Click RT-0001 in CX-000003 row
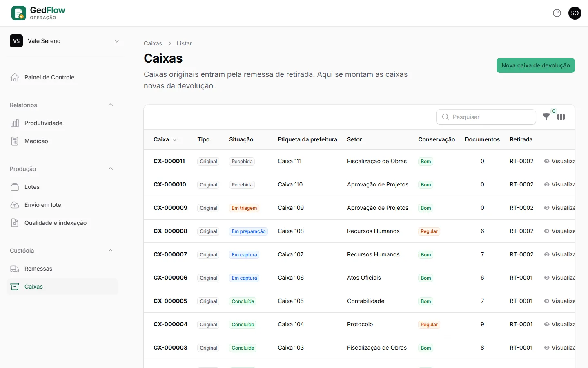The height and width of the screenshot is (368, 588). pos(521,348)
